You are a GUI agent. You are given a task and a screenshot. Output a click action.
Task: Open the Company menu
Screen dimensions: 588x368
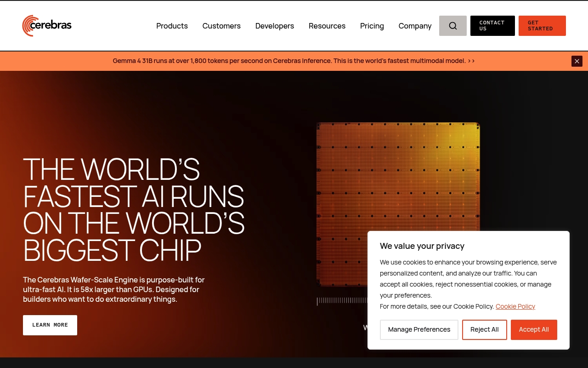(415, 26)
